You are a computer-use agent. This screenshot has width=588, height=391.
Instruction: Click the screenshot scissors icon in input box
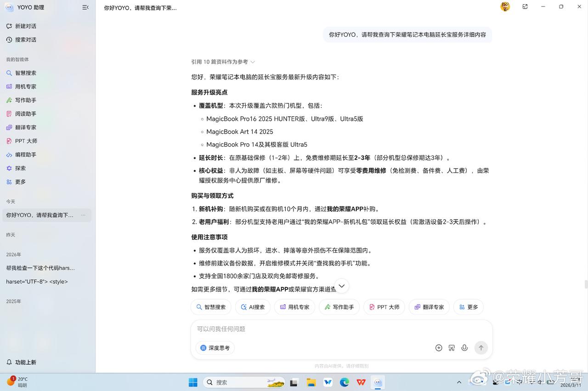452,348
